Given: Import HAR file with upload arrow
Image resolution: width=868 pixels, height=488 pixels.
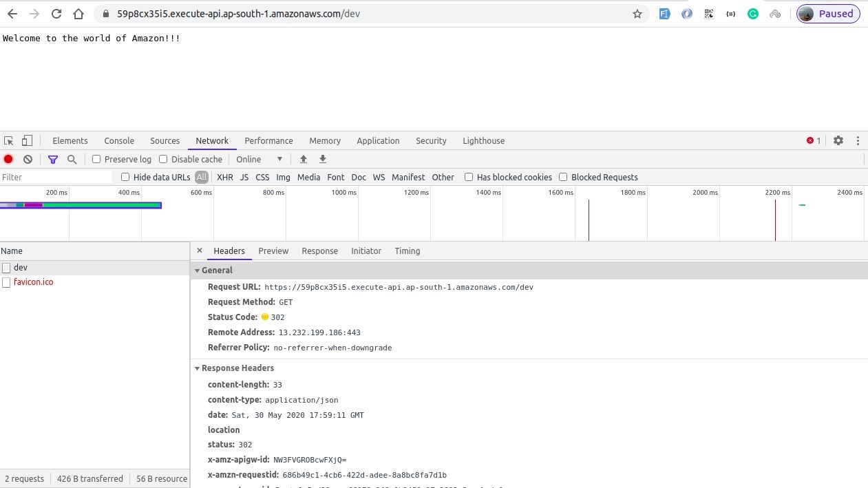Looking at the screenshot, I should pyautogui.click(x=304, y=159).
